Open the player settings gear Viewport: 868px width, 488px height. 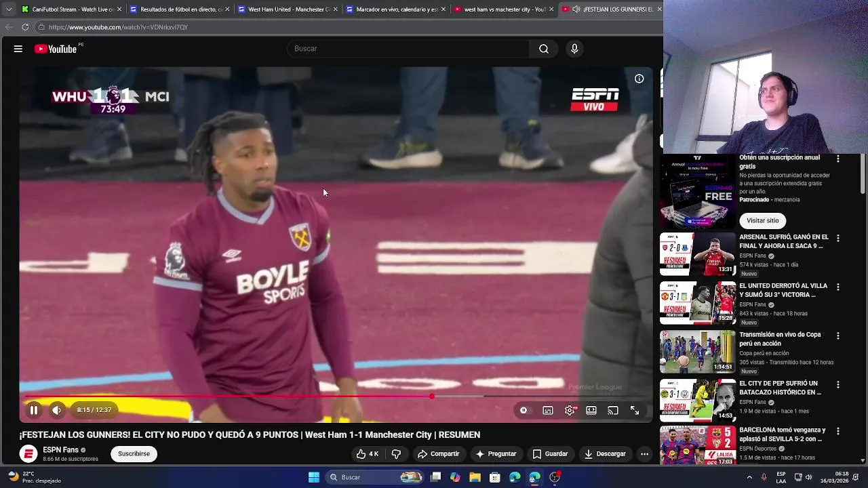[570, 410]
